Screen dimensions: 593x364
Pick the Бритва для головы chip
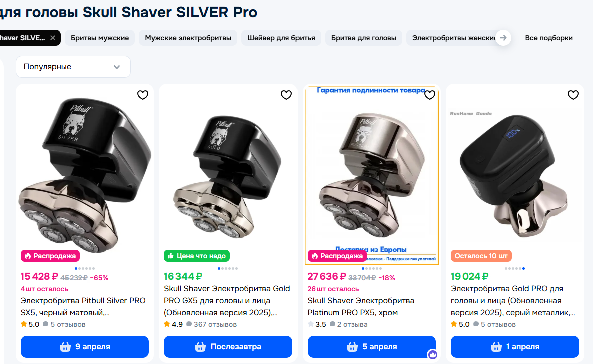click(x=363, y=38)
